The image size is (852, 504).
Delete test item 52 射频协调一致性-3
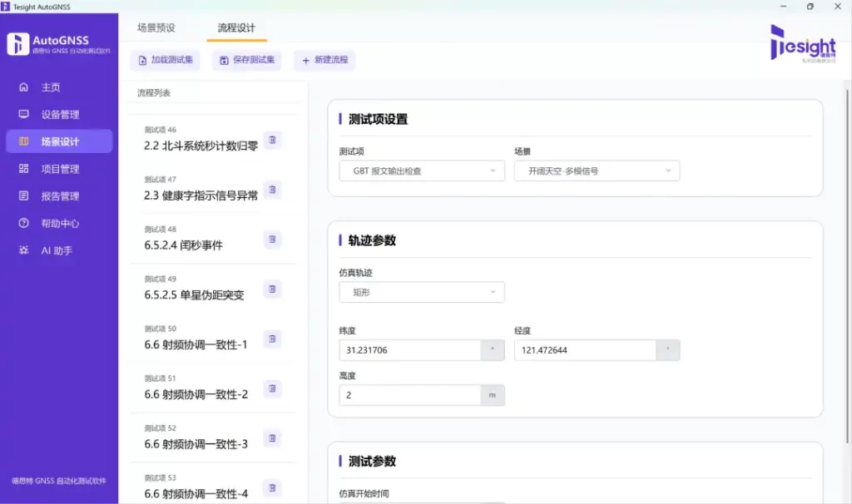[272, 437]
